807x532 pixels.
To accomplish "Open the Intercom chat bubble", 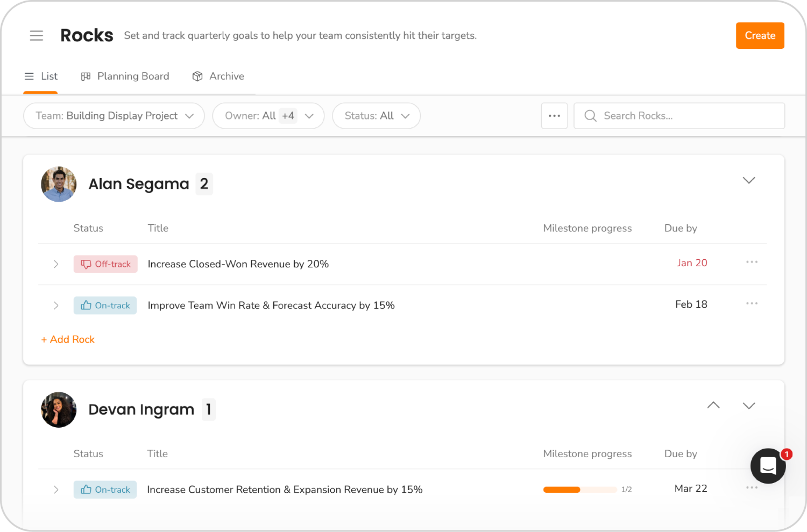I will 768,466.
